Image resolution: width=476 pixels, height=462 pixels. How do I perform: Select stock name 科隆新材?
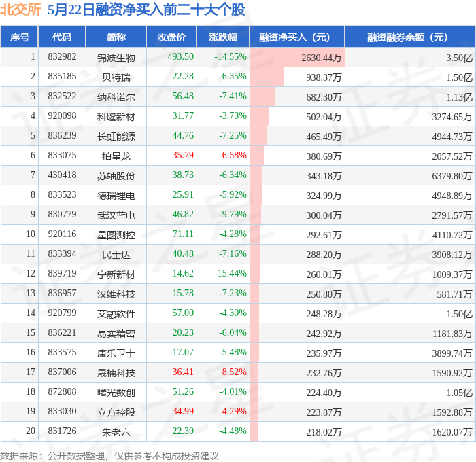pyautogui.click(x=116, y=117)
